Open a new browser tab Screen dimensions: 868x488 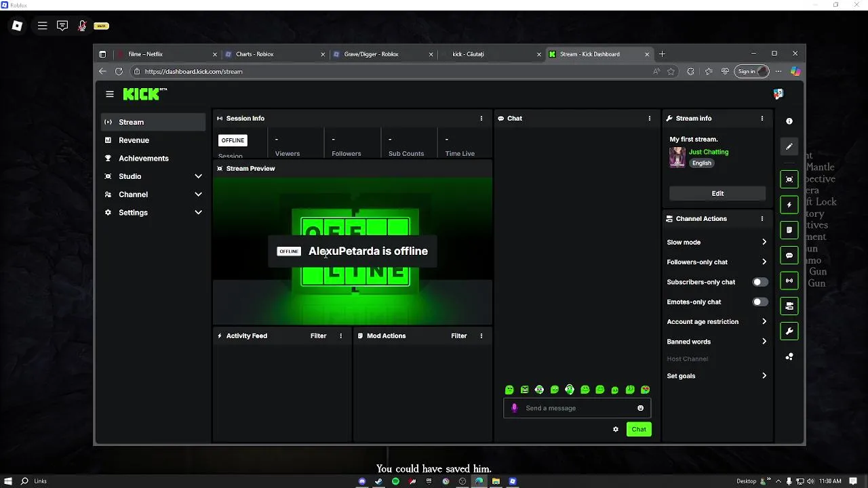(662, 54)
